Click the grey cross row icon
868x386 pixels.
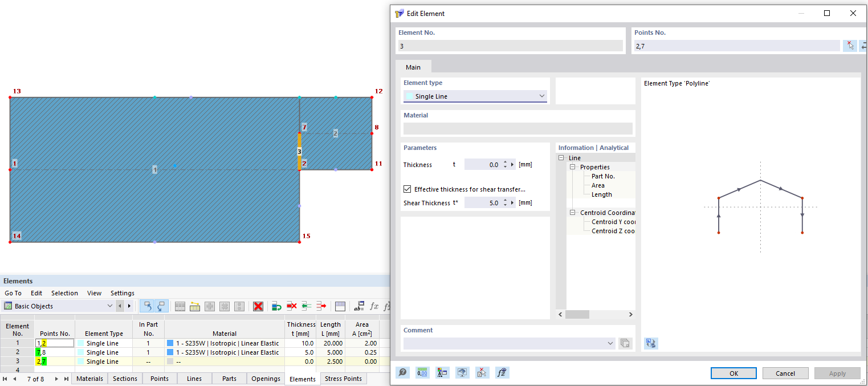[225, 306]
